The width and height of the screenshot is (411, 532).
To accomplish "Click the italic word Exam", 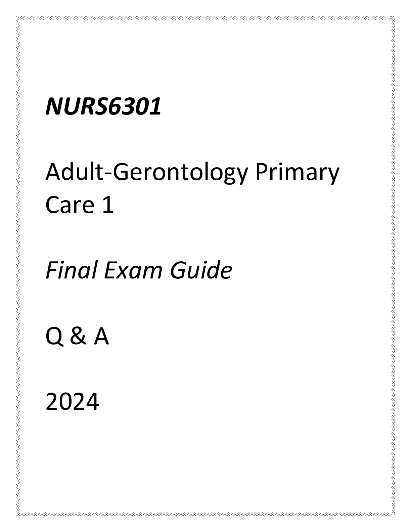I will pos(134,271).
